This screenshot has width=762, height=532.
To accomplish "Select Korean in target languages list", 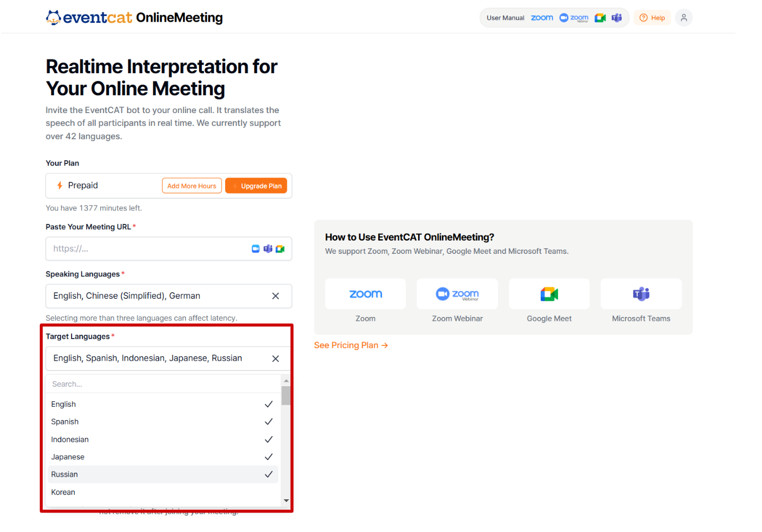I will tap(162, 492).
